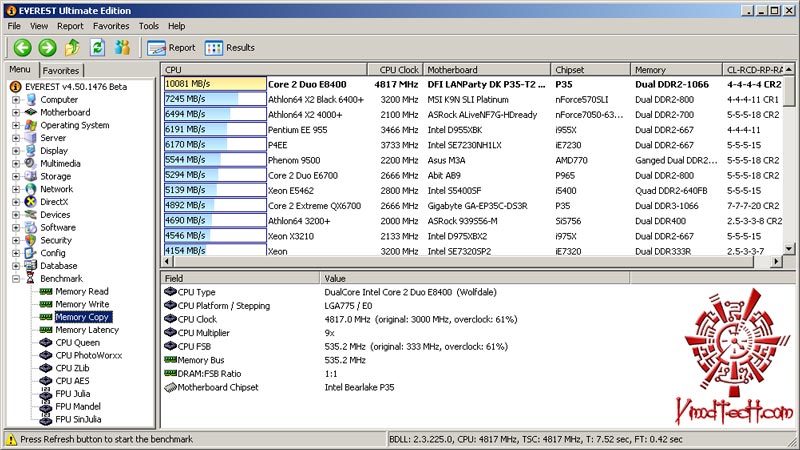Open the Tools menu
The width and height of the screenshot is (800, 450).
[148, 26]
